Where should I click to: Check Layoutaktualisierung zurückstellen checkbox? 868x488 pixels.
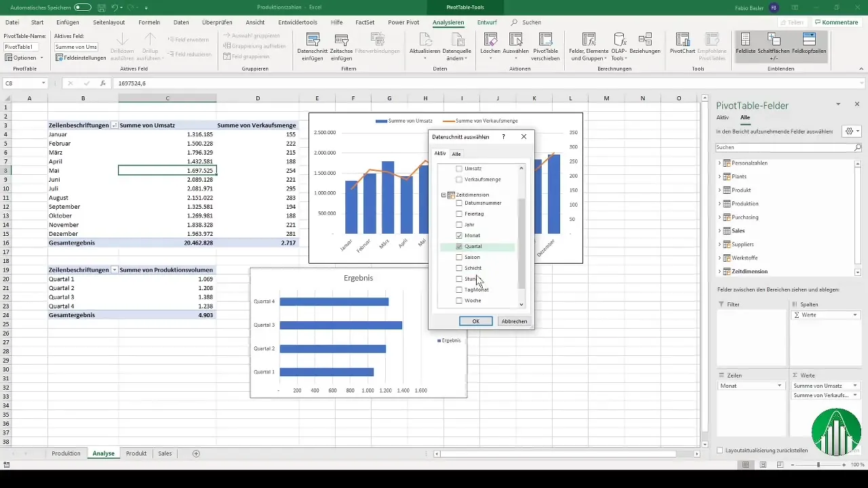(x=720, y=450)
